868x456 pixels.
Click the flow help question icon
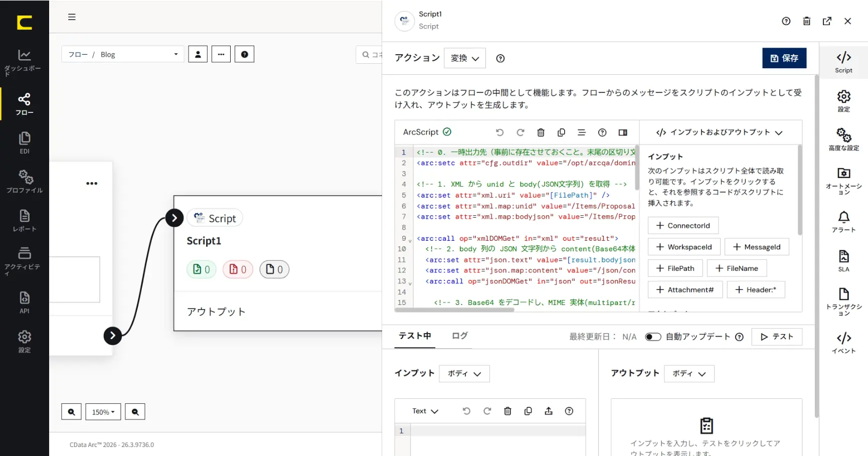tap(245, 54)
